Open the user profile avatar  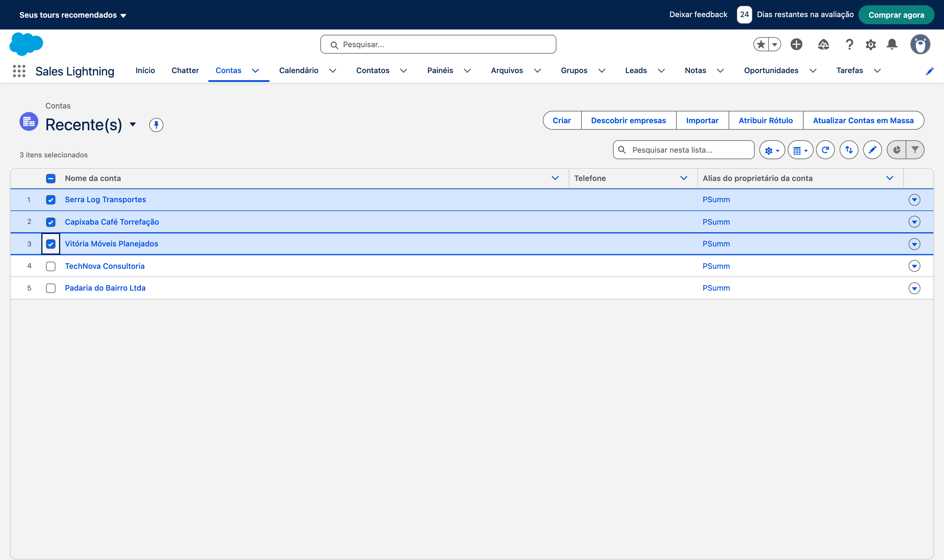coord(920,45)
